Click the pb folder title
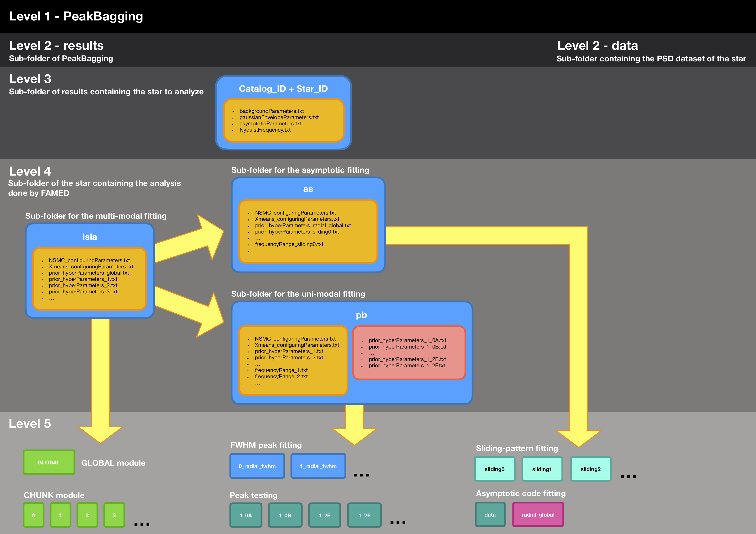The image size is (756, 534). coord(361,315)
